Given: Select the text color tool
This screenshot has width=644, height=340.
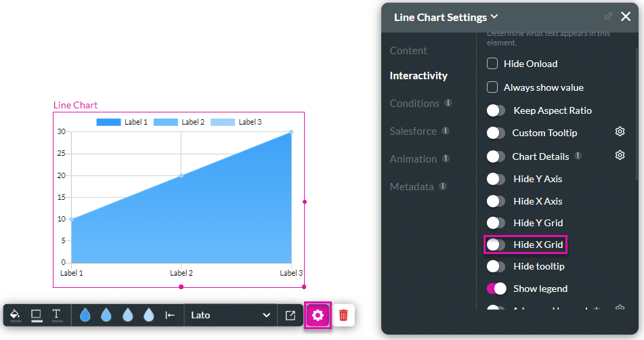Looking at the screenshot, I should (x=57, y=315).
